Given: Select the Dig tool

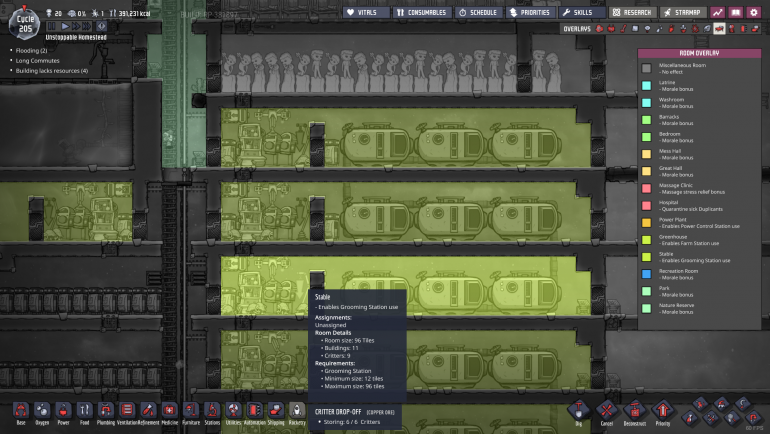Looking at the screenshot, I should pos(578,411).
